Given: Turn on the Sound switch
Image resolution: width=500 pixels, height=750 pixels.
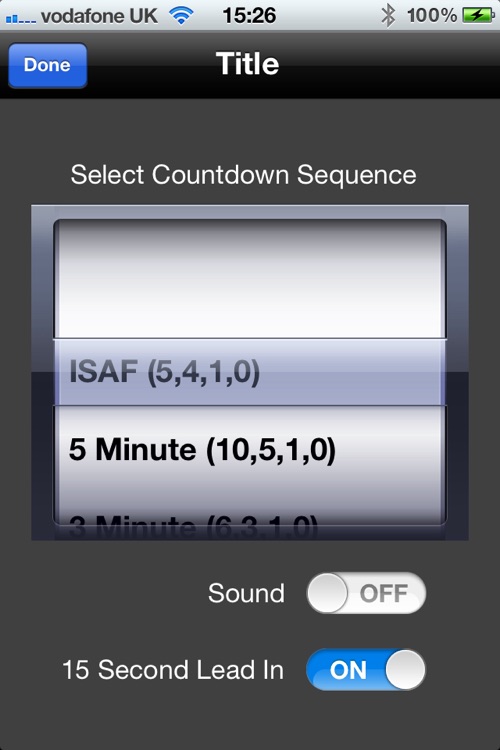Looking at the screenshot, I should click(x=366, y=593).
